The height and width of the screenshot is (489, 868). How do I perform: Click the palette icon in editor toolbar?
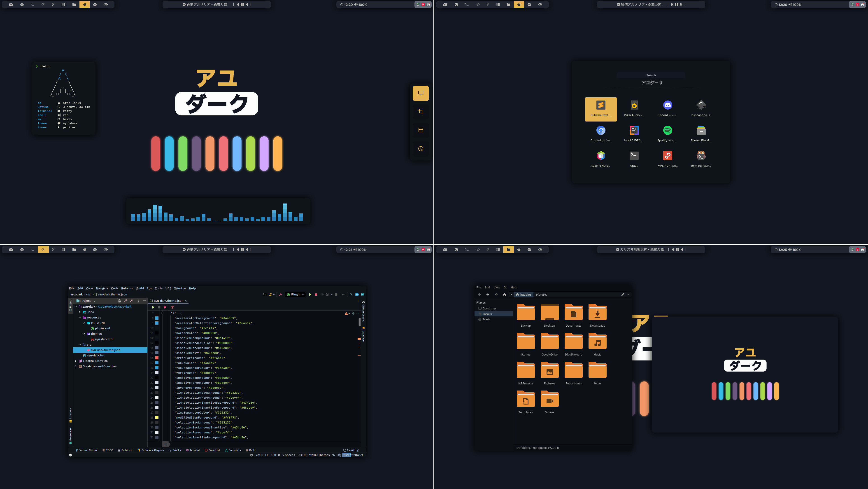click(x=165, y=307)
